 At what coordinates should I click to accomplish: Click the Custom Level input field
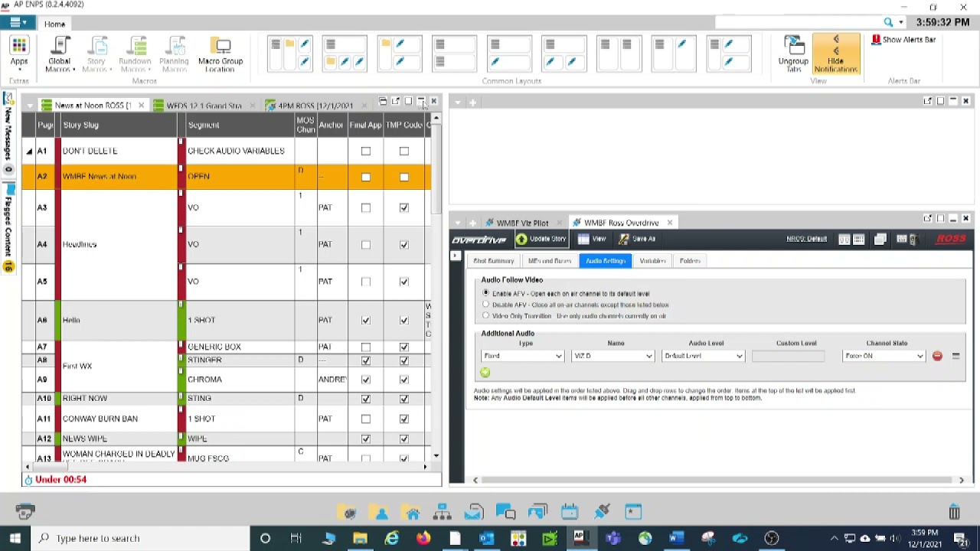[x=788, y=356]
